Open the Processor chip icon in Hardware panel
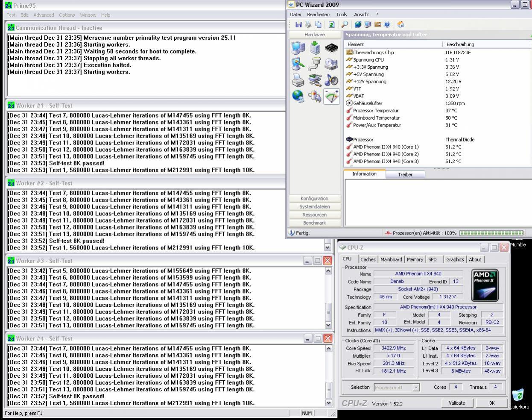532x420 pixels. click(331, 48)
